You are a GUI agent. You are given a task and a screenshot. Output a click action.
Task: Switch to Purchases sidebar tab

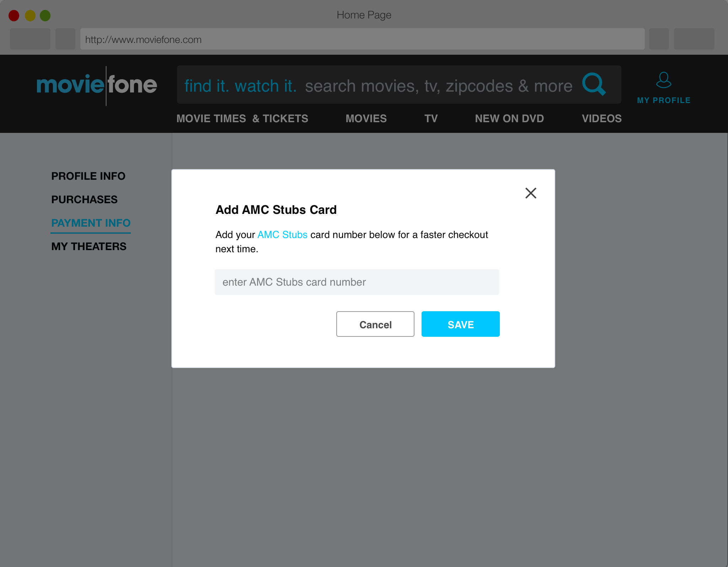click(x=84, y=200)
